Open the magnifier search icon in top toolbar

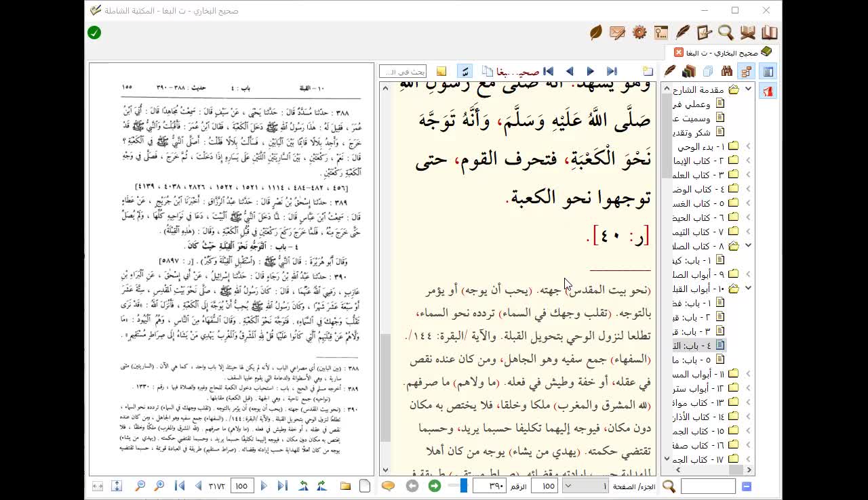(726, 33)
